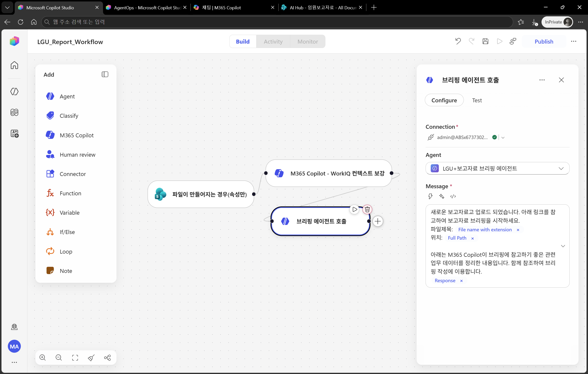
Task: Click into the Message text box
Action: pos(497,246)
